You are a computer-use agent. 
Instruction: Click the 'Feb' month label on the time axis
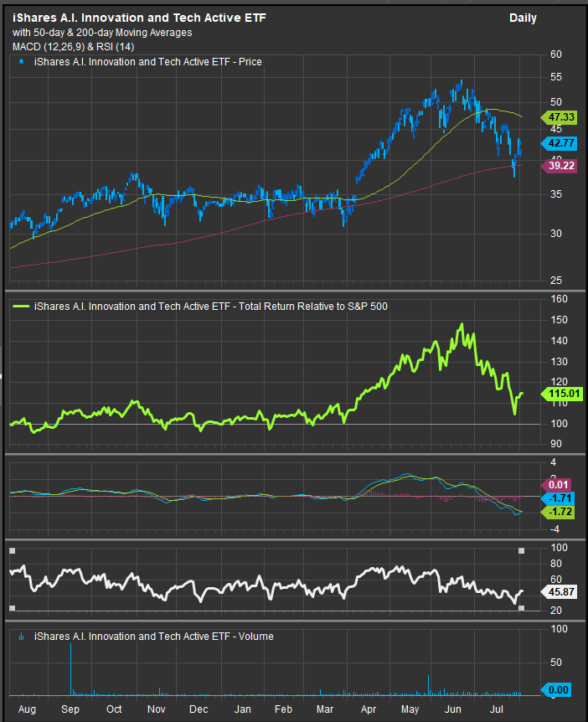tap(283, 709)
